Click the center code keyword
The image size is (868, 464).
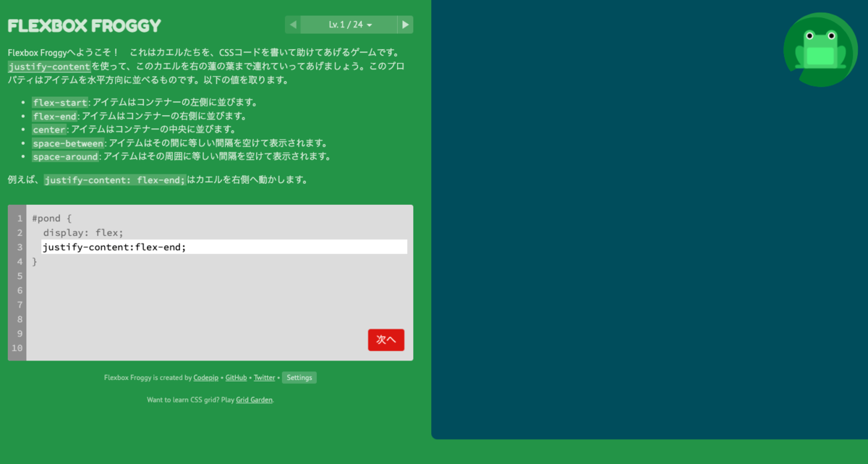(49, 130)
